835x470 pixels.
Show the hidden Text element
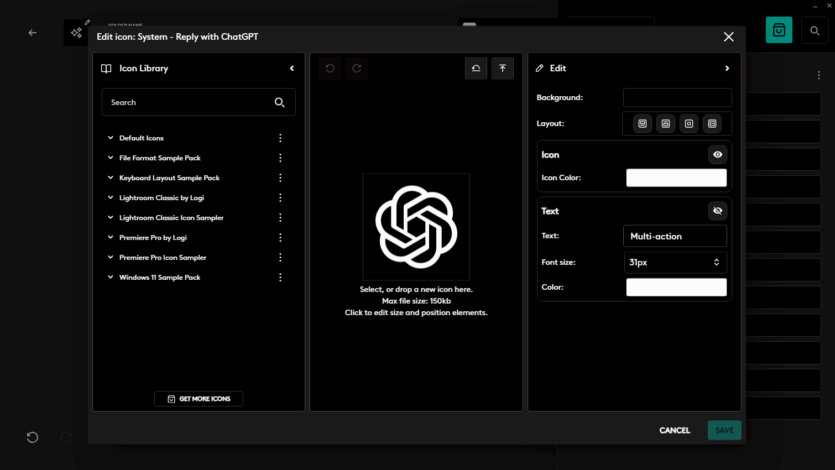[x=717, y=211]
